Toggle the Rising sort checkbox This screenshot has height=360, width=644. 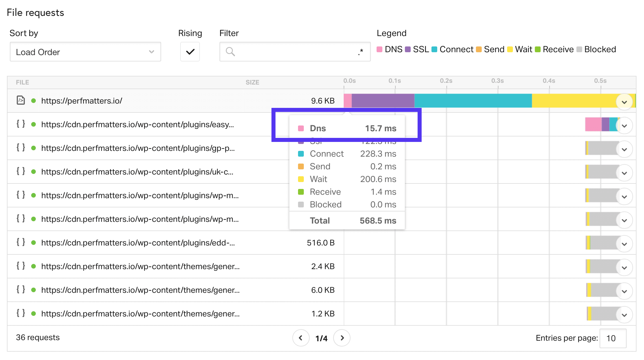pyautogui.click(x=190, y=52)
